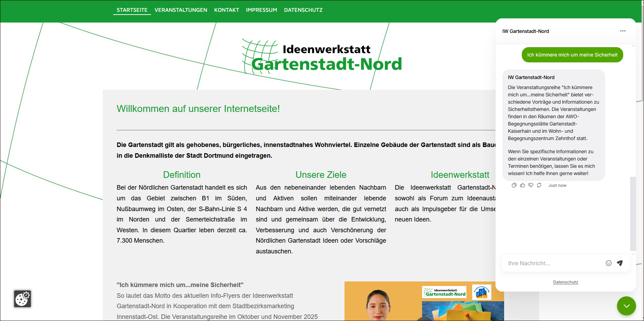This screenshot has height=321, width=644.
Task: Copy the chatbot reply with copy icon
Action: [514, 185]
